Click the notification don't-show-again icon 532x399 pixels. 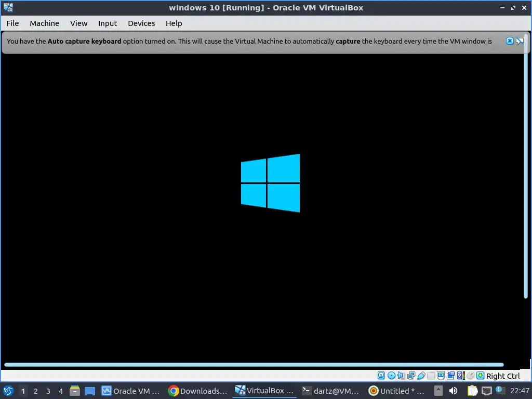(x=520, y=41)
